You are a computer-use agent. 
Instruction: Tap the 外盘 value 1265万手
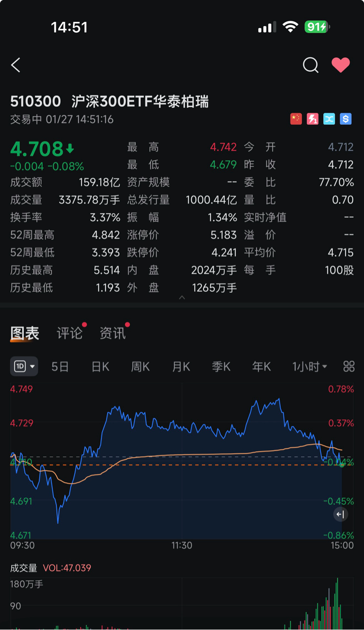click(214, 287)
